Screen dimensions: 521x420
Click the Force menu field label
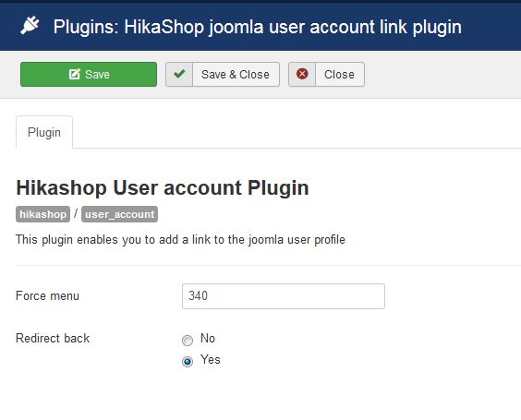click(47, 295)
